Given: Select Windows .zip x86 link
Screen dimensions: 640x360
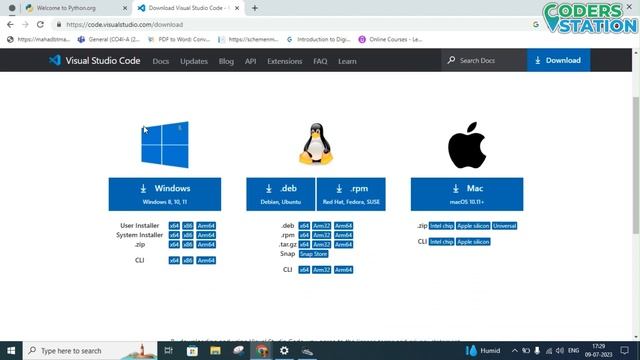Looking at the screenshot, I should (188, 244).
